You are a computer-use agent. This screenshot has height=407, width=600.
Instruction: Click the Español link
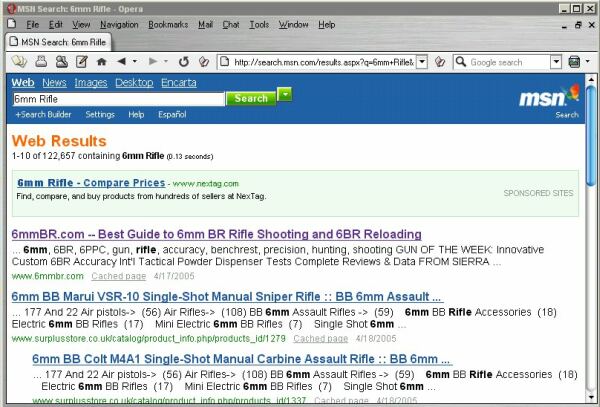pos(172,114)
